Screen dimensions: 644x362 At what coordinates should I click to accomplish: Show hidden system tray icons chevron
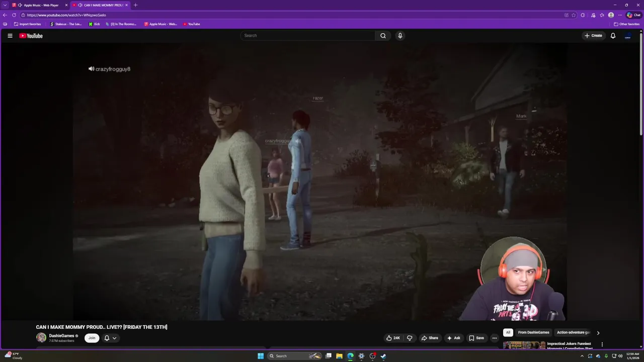tap(582, 356)
